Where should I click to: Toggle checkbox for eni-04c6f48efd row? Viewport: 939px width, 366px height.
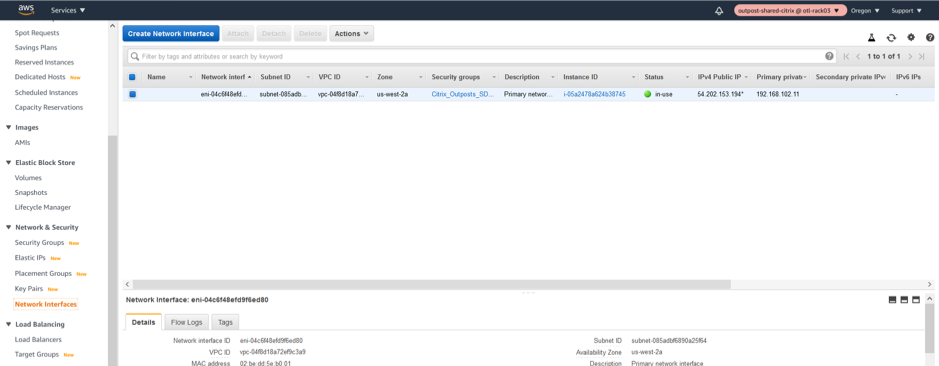[132, 95]
